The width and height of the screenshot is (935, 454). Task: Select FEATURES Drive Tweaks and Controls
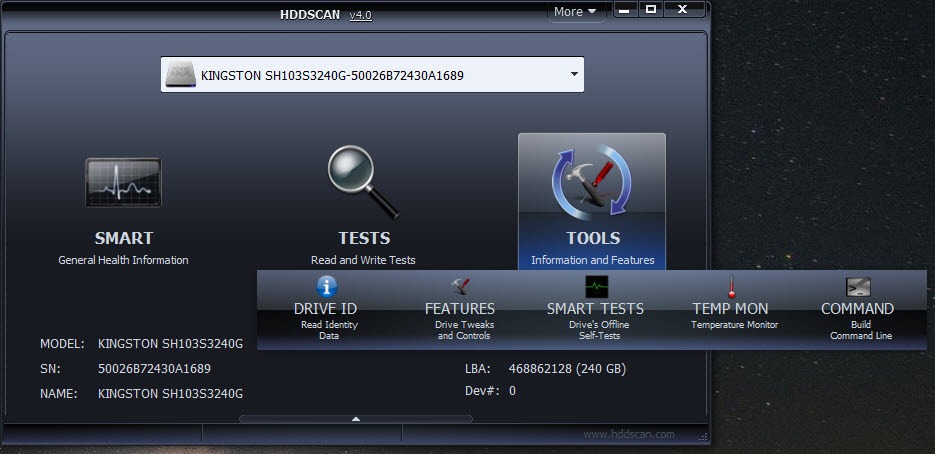point(464,330)
